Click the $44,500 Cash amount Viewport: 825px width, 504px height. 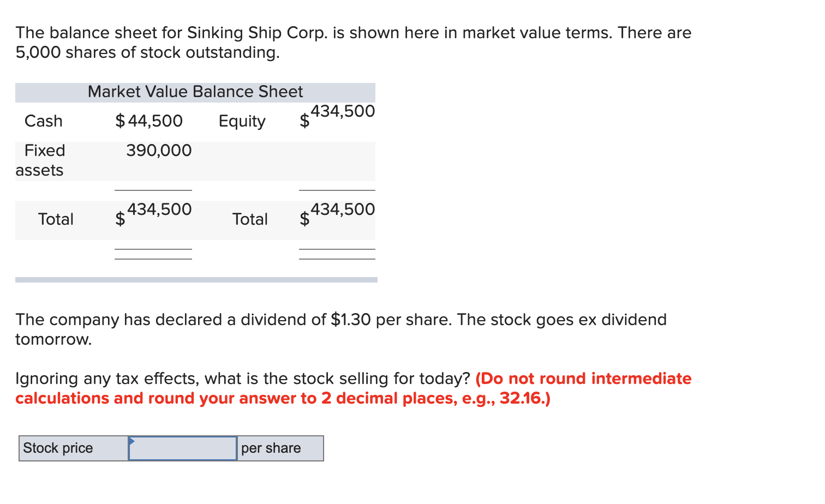point(149,121)
